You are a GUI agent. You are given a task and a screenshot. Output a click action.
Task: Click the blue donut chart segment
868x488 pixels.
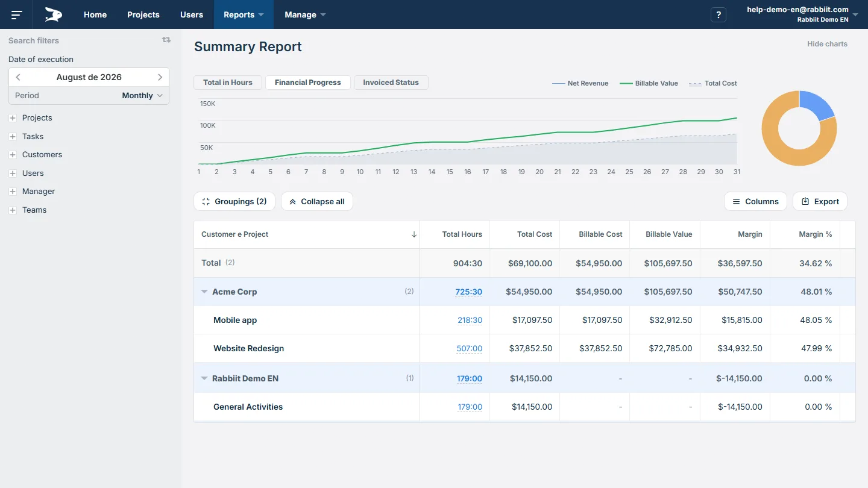(819, 103)
